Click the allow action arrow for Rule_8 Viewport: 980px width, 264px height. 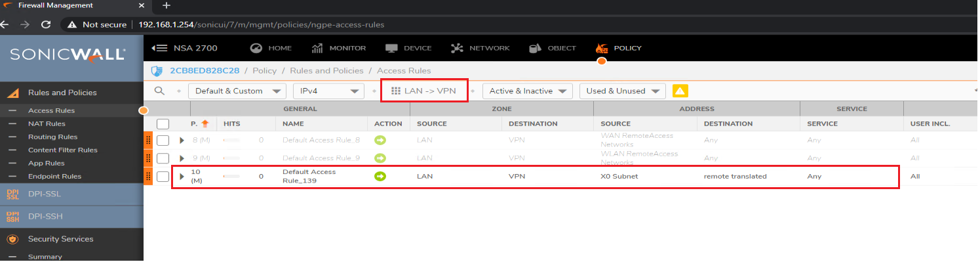pos(380,140)
